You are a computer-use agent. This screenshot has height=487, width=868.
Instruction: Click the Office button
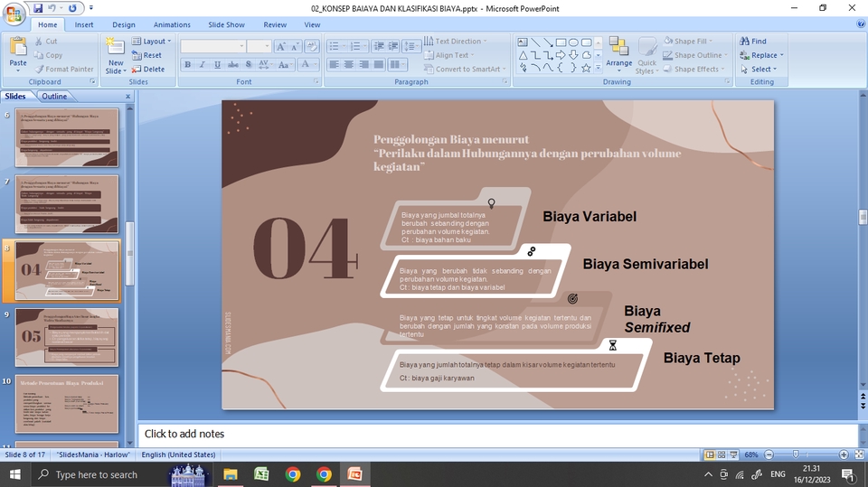pyautogui.click(x=14, y=14)
